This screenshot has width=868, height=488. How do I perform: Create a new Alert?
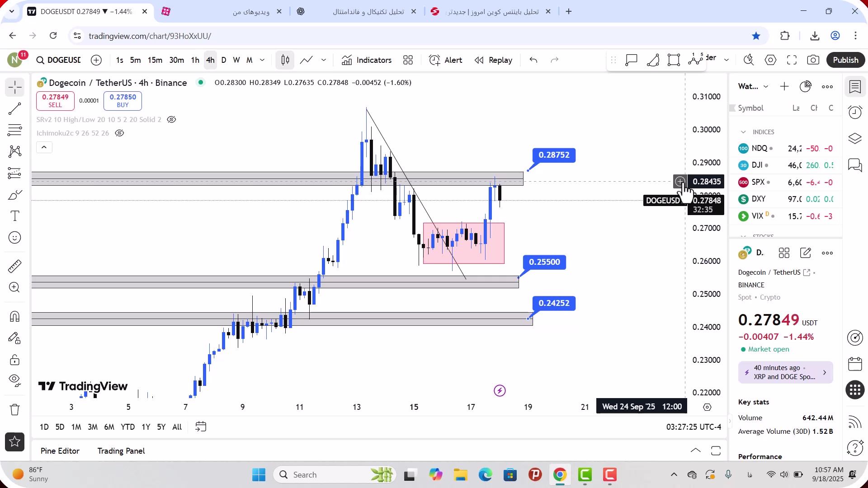point(445,60)
